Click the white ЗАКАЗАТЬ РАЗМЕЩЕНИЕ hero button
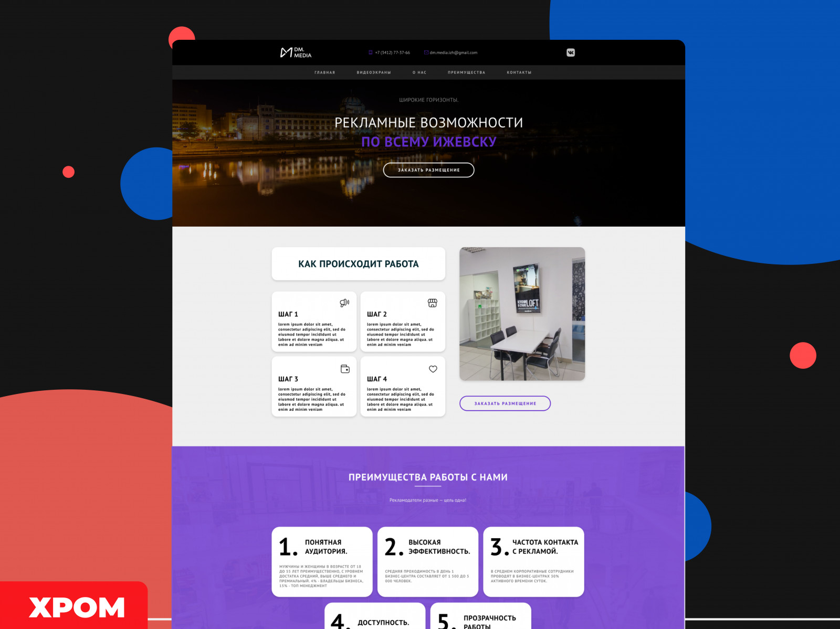Image resolution: width=840 pixels, height=629 pixels. (x=429, y=170)
